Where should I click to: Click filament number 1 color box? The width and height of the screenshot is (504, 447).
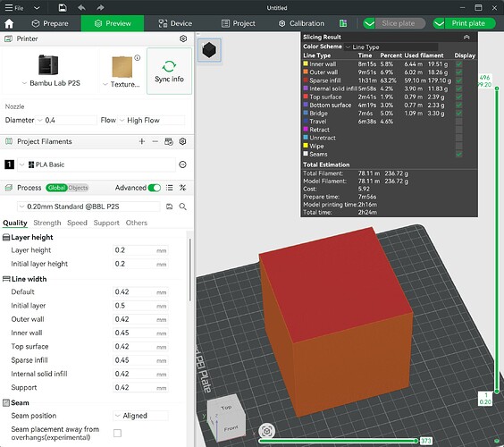click(x=9, y=164)
